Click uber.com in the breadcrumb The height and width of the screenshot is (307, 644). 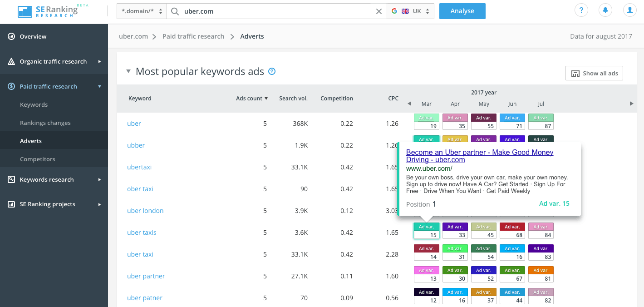[x=133, y=36]
